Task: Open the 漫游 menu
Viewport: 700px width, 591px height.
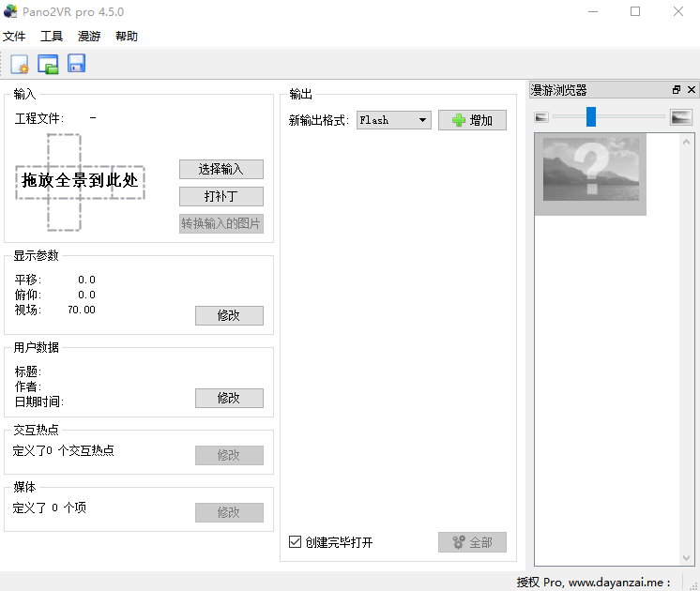Action: pyautogui.click(x=89, y=37)
